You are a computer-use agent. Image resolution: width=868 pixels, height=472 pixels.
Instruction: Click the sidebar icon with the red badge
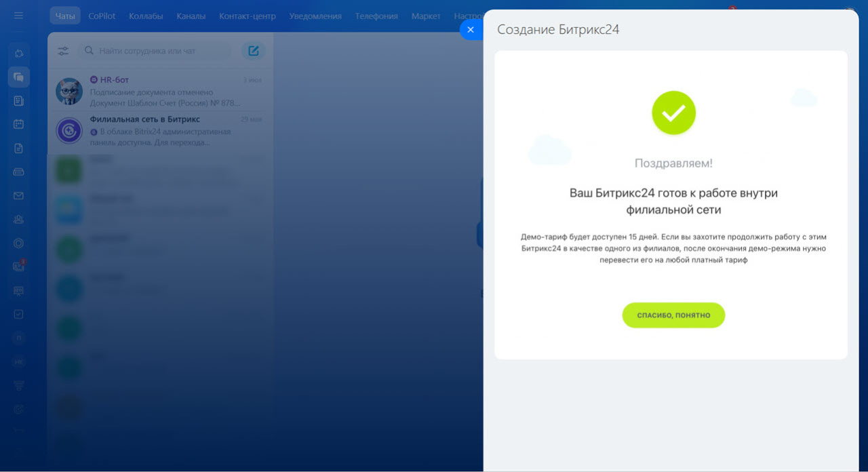pyautogui.click(x=18, y=267)
